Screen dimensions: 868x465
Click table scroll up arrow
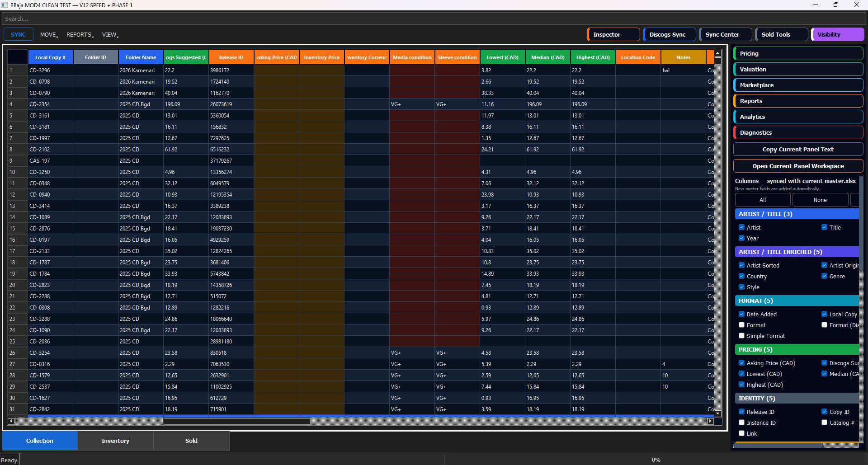(x=718, y=53)
